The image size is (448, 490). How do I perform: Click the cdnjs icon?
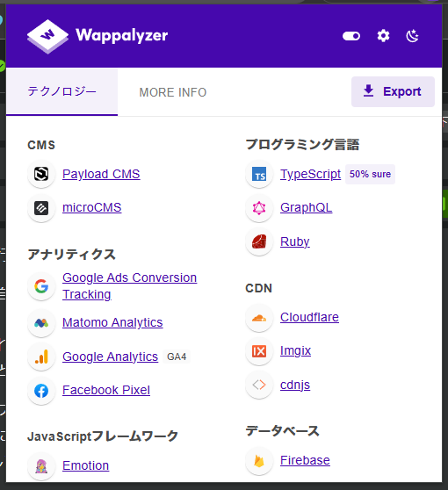coord(259,385)
